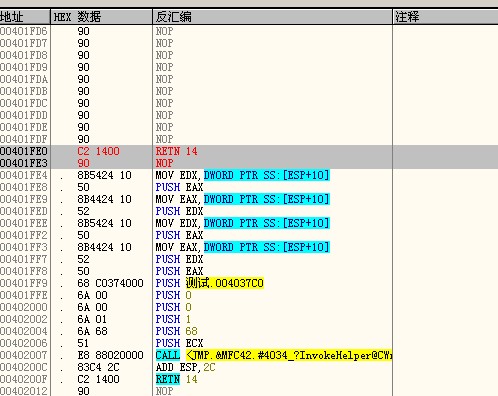Click NOP instruction at 00401FDF
Image resolution: width=498 pixels, height=396 pixels.
pos(164,139)
